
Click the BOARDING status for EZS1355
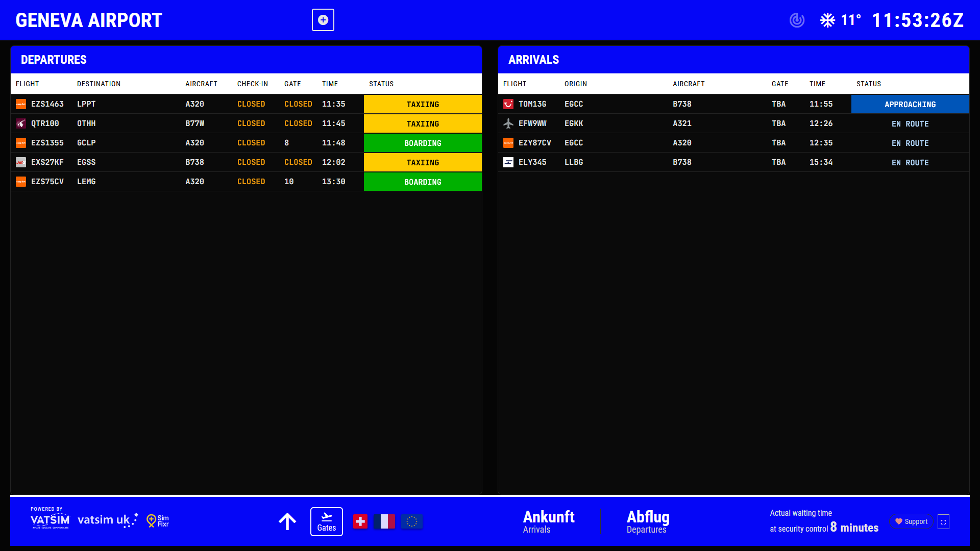click(x=423, y=143)
